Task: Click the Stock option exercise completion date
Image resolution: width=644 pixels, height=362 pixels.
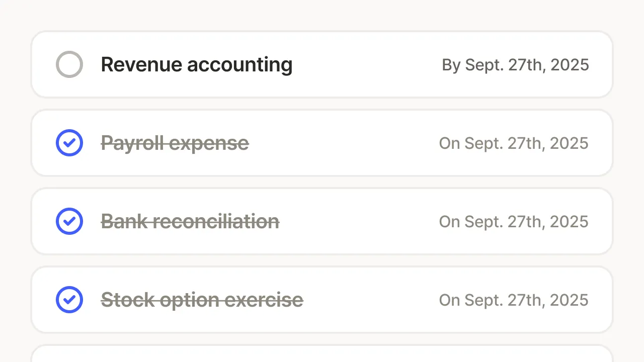Action: 514,300
